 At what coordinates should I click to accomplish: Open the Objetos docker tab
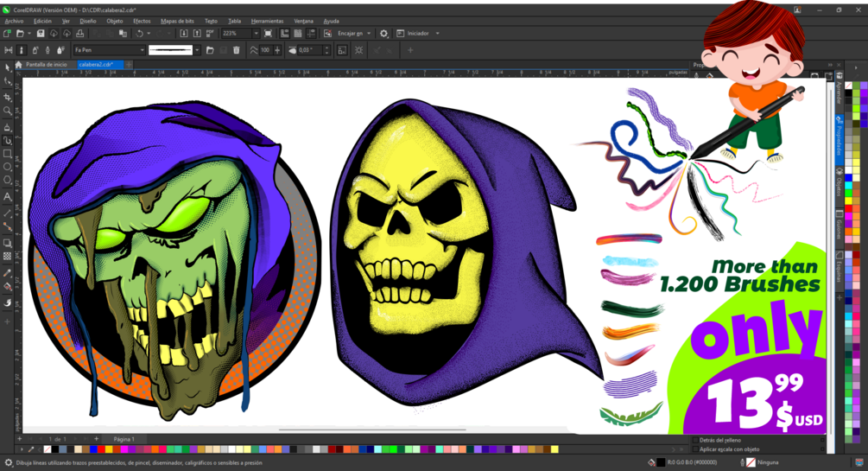[839, 183]
